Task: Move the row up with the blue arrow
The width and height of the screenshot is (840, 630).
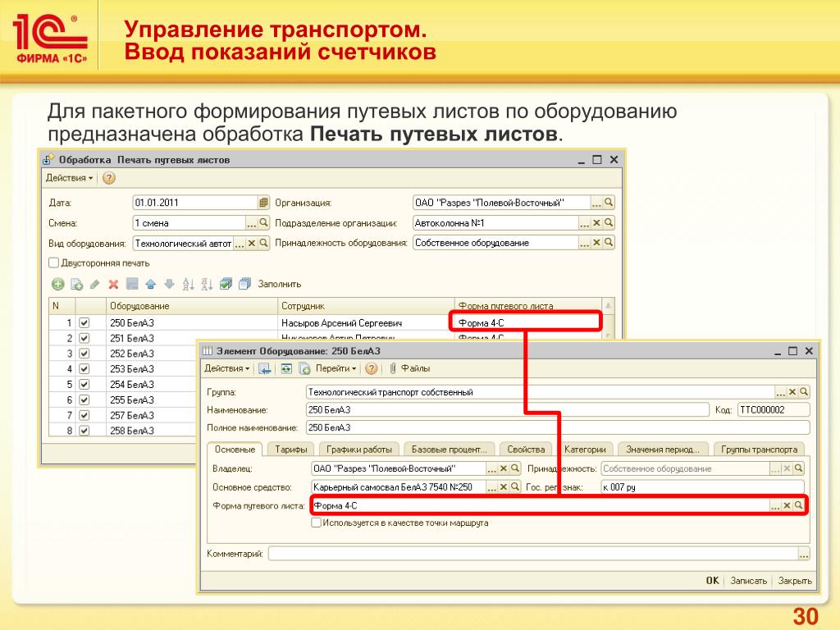Action: pos(151,284)
